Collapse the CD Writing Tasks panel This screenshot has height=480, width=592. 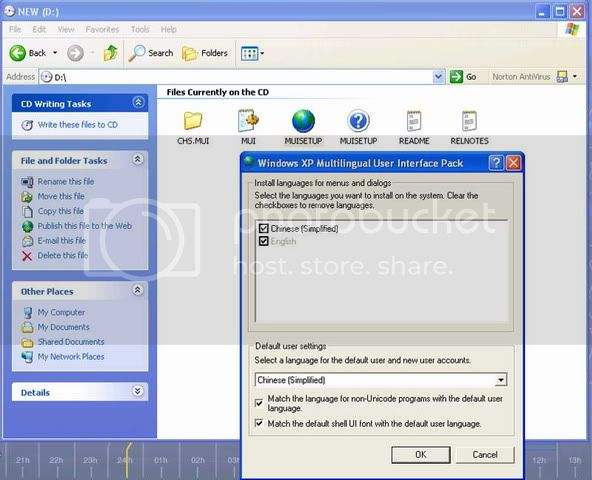[138, 102]
